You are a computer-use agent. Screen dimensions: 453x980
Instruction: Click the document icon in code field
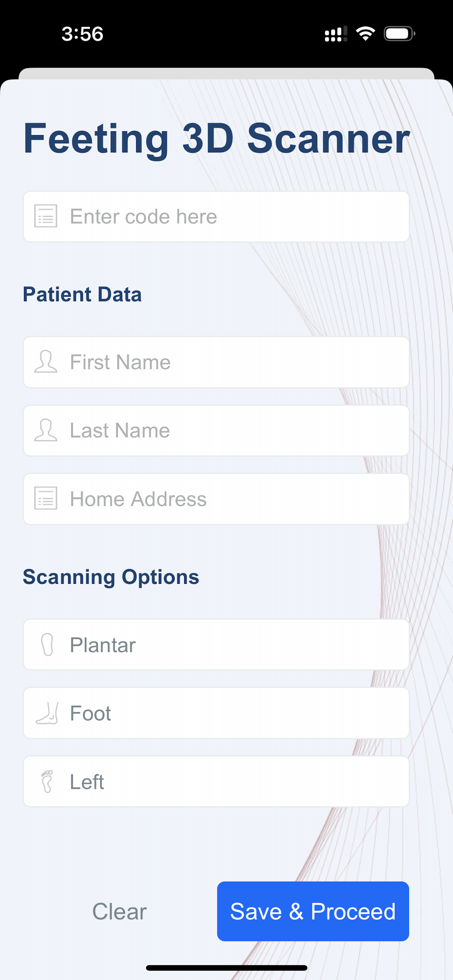click(46, 216)
